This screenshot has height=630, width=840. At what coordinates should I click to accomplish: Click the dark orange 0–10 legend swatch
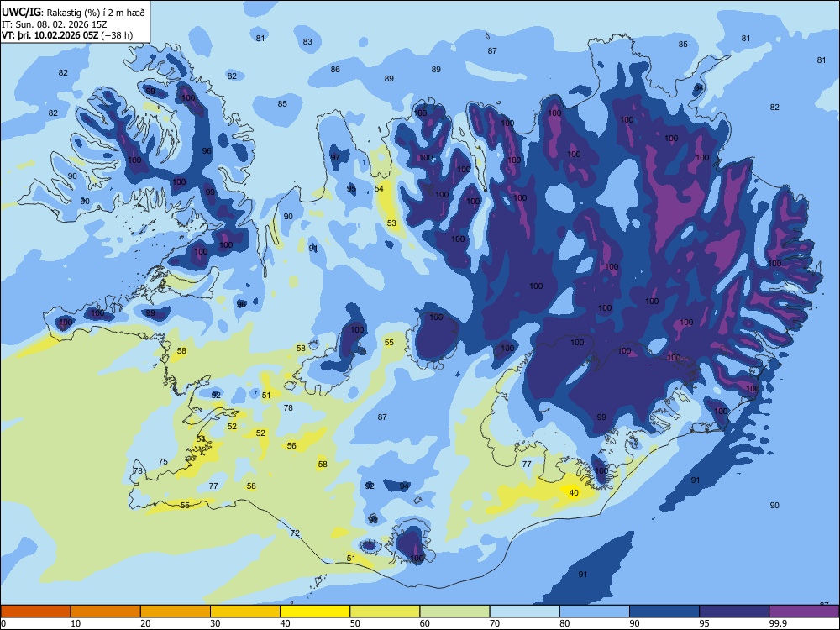coord(36,612)
